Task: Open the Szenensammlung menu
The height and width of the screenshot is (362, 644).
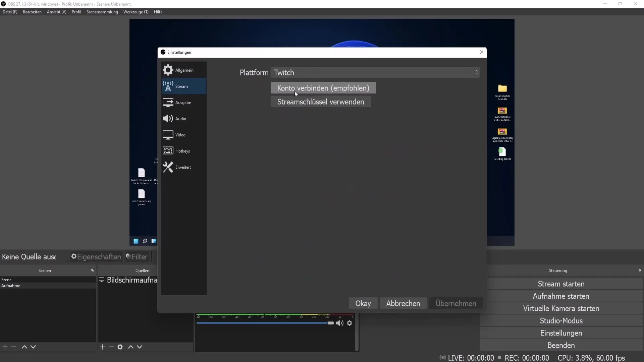Action: click(x=102, y=12)
